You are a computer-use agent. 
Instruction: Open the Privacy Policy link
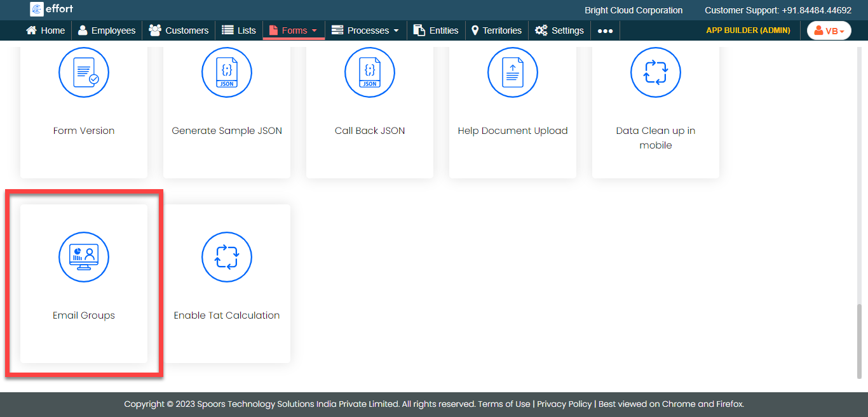[x=564, y=404]
